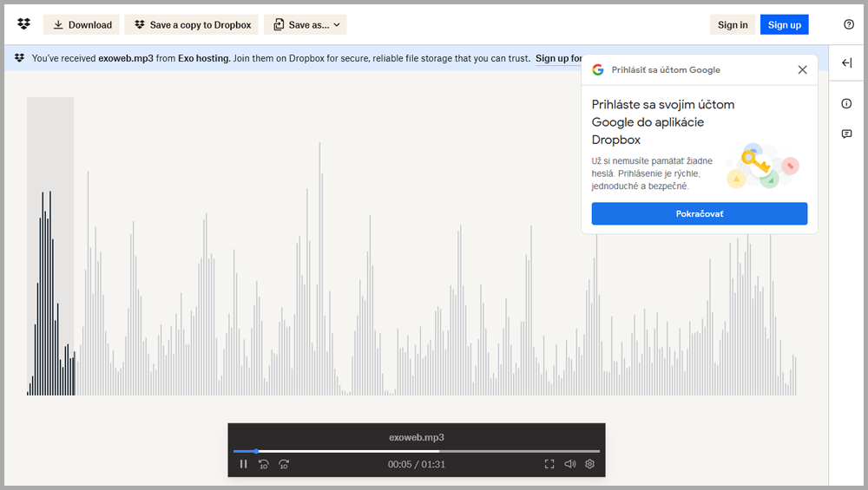
Task: Open the help question mark icon
Action: [849, 24]
